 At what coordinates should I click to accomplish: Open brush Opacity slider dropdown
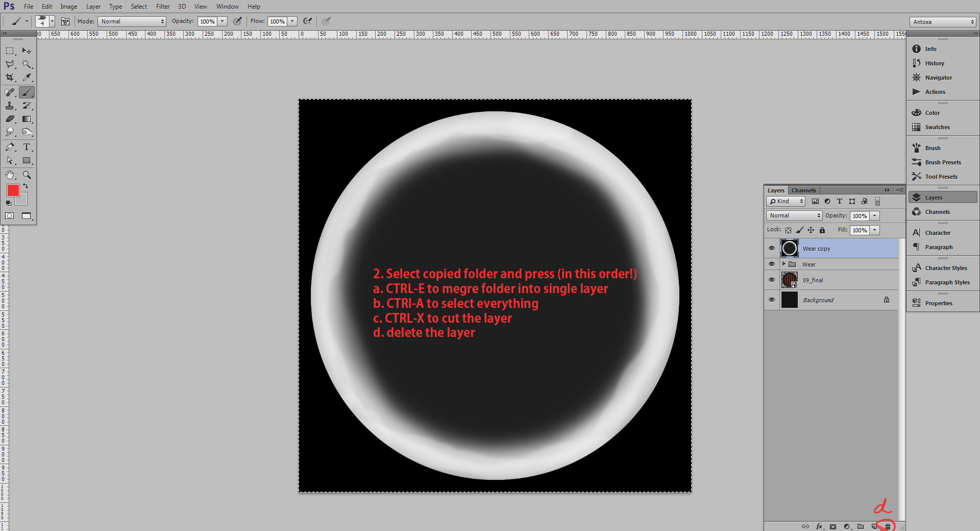(223, 21)
